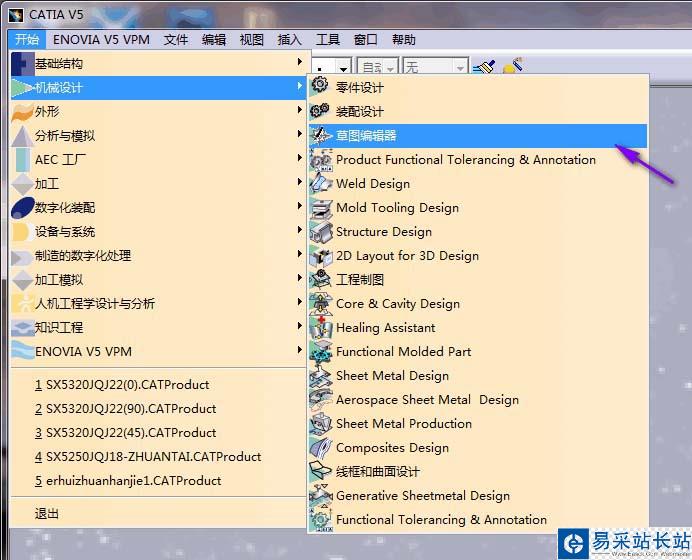Image resolution: width=692 pixels, height=560 pixels.
Task: Click the Generative Sheetmetal Design icon
Action: tap(321, 496)
